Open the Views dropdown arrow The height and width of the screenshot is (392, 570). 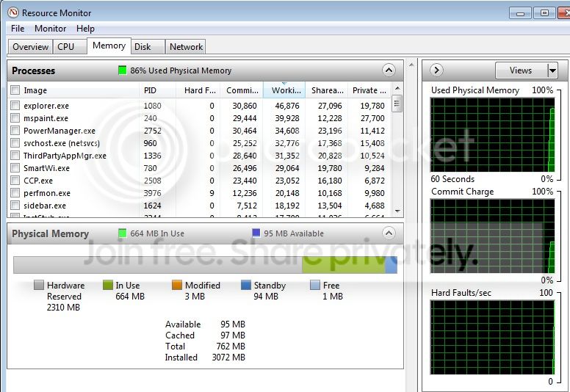pyautogui.click(x=552, y=70)
